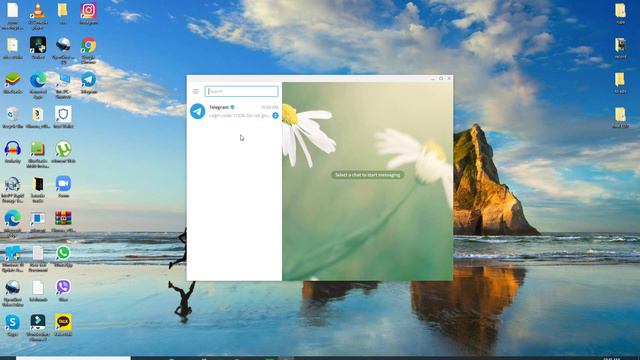Click the verified badge next to Telegram
Image resolution: width=640 pixels, height=360 pixels.
pos(232,107)
